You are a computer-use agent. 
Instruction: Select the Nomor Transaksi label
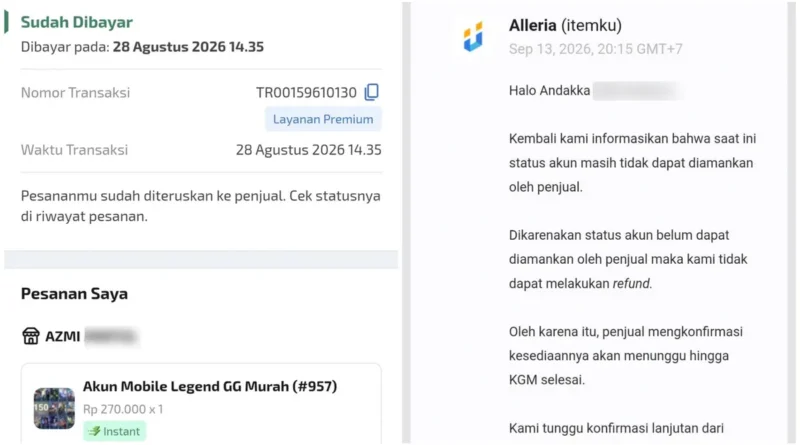[x=76, y=92]
